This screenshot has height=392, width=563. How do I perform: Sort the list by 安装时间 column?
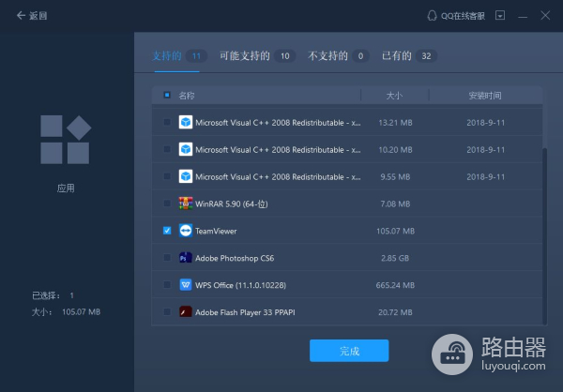(x=485, y=96)
